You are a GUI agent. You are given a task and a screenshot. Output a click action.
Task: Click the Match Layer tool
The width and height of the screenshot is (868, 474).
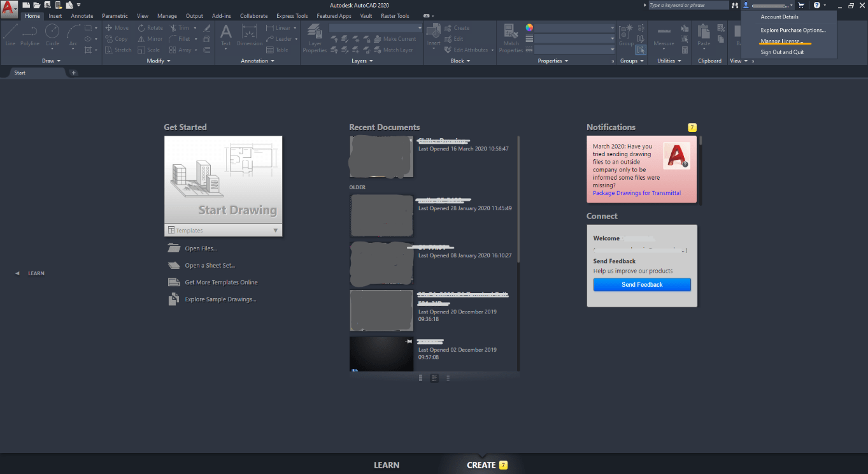393,50
